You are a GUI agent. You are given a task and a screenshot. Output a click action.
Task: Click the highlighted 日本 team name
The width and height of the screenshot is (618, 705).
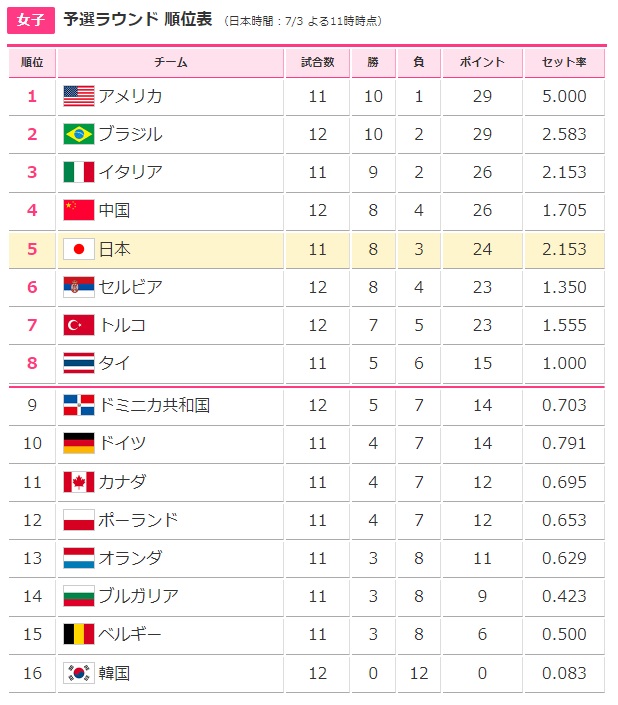point(114,249)
